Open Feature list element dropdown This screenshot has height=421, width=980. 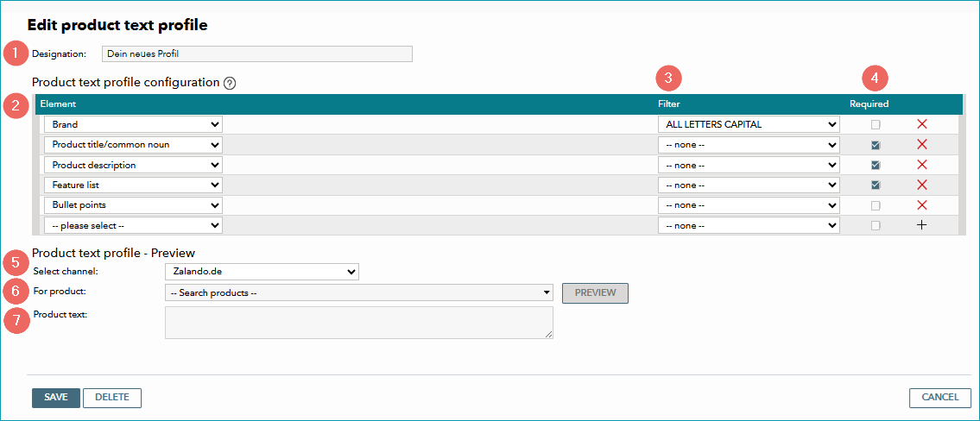pyautogui.click(x=133, y=185)
